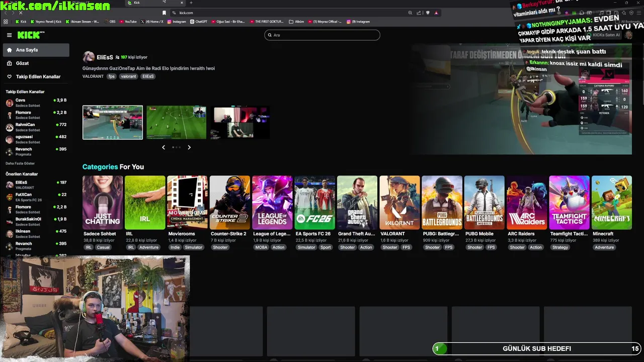This screenshot has width=644, height=362.
Task: Open the hamburger sidebar menu
Action: (9, 35)
